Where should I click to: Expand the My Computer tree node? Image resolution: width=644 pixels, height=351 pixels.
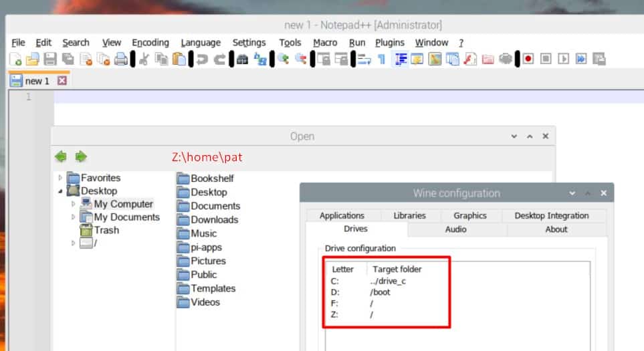(73, 204)
